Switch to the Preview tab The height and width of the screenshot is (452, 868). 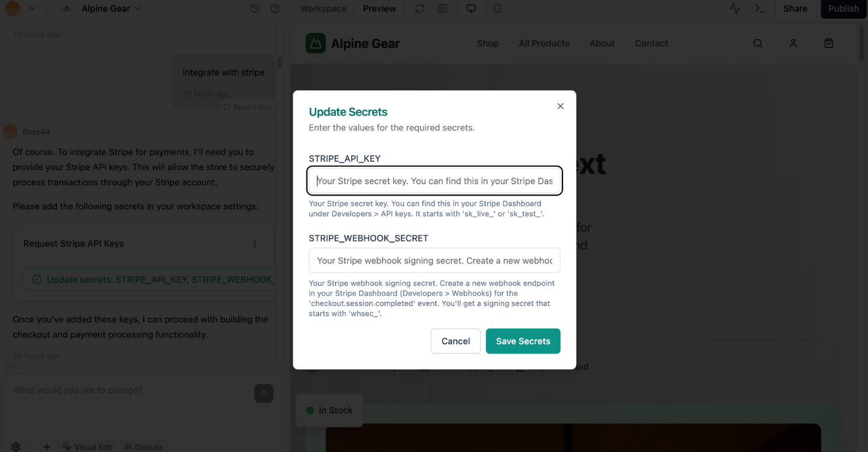point(379,9)
